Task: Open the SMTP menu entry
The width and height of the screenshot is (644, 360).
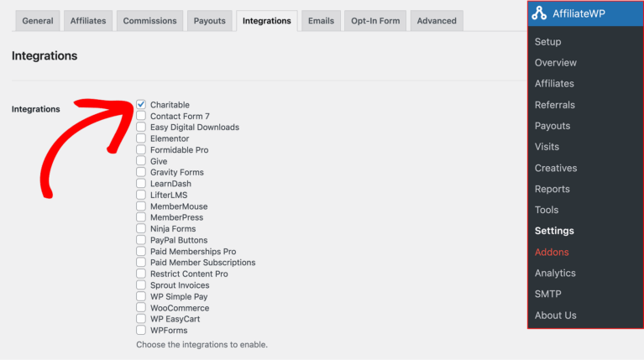Action: (547, 294)
